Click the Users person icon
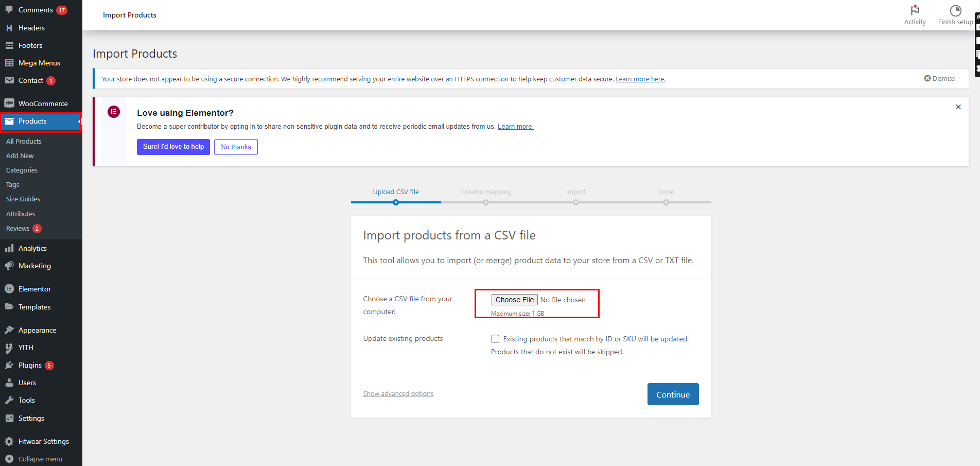The width and height of the screenshot is (980, 466). (9, 383)
